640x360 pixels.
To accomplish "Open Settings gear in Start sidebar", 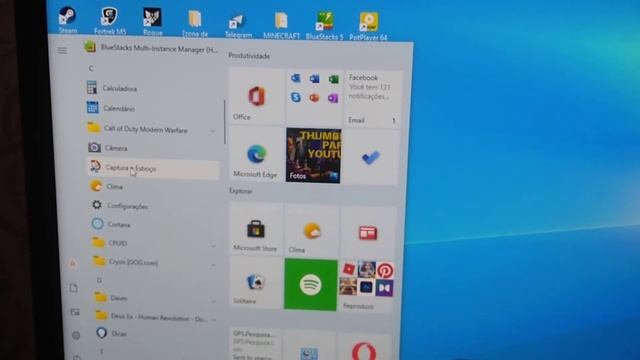I will 76,336.
